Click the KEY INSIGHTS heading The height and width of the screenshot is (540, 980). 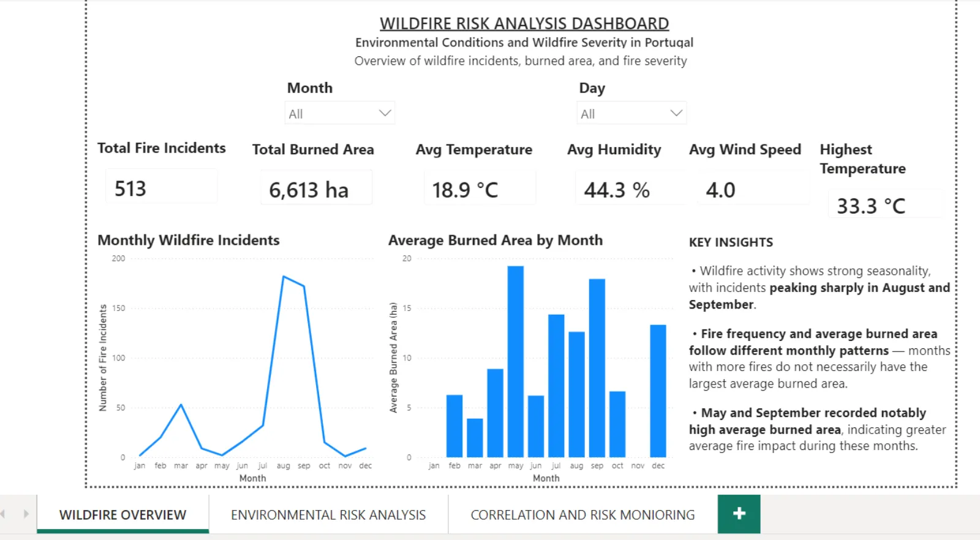[731, 242]
